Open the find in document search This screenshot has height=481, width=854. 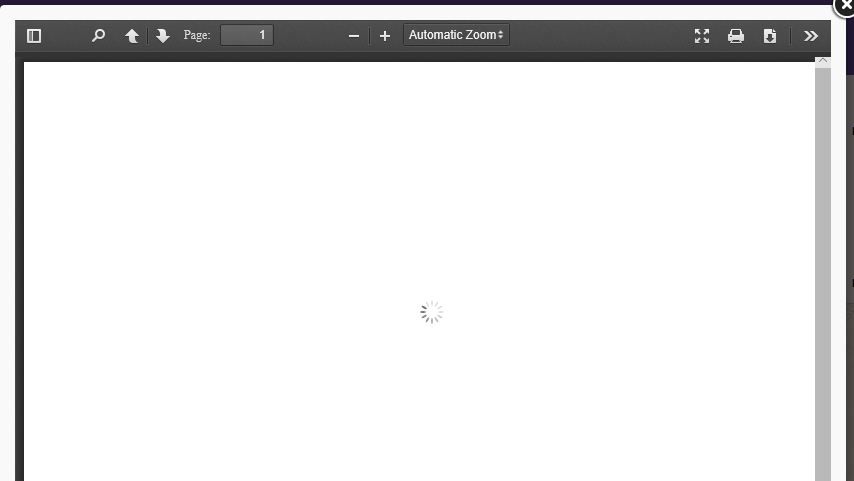click(98, 36)
